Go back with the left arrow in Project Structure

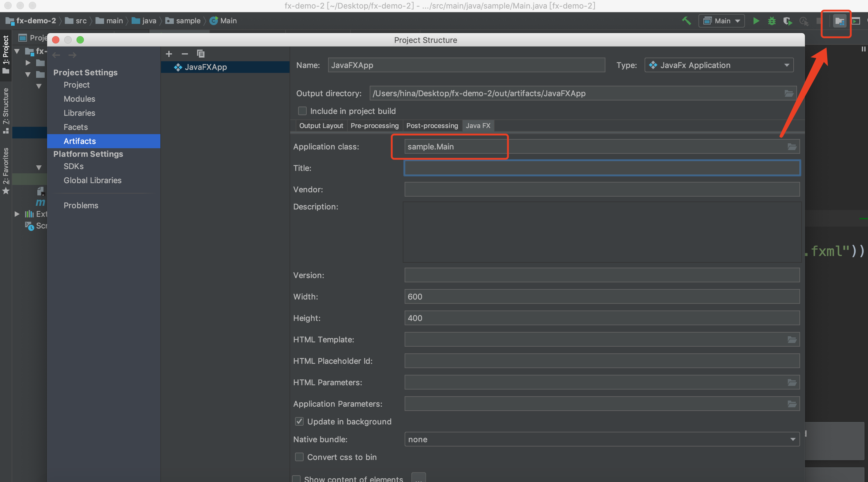(56, 55)
